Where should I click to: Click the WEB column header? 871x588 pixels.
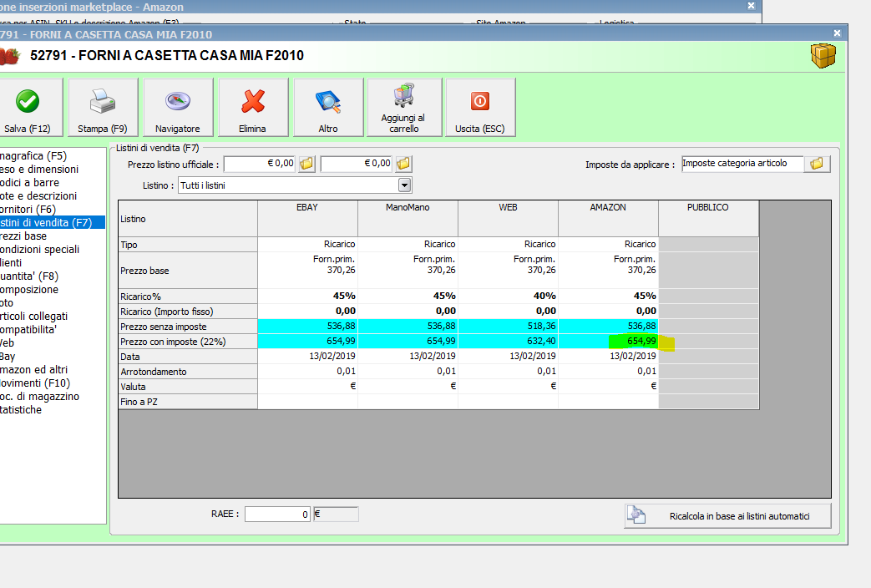point(508,219)
